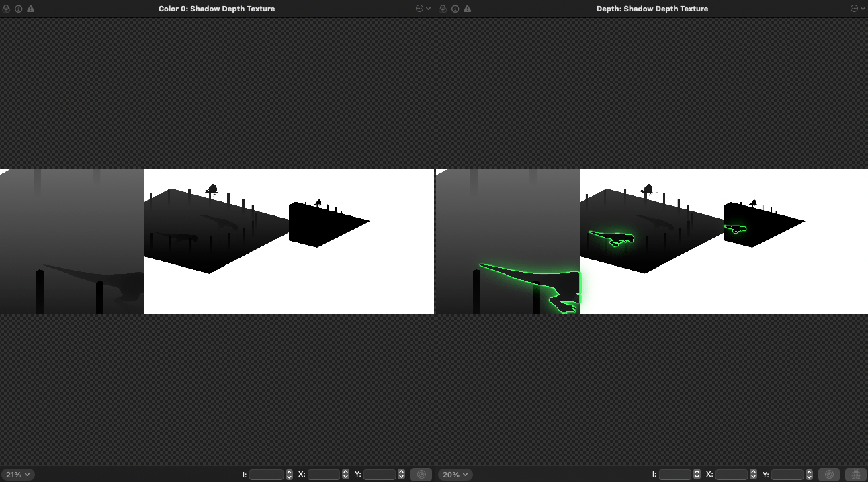868x482 pixels.
Task: Expand chevron menu in Color 0 pane header
Action: [429, 9]
